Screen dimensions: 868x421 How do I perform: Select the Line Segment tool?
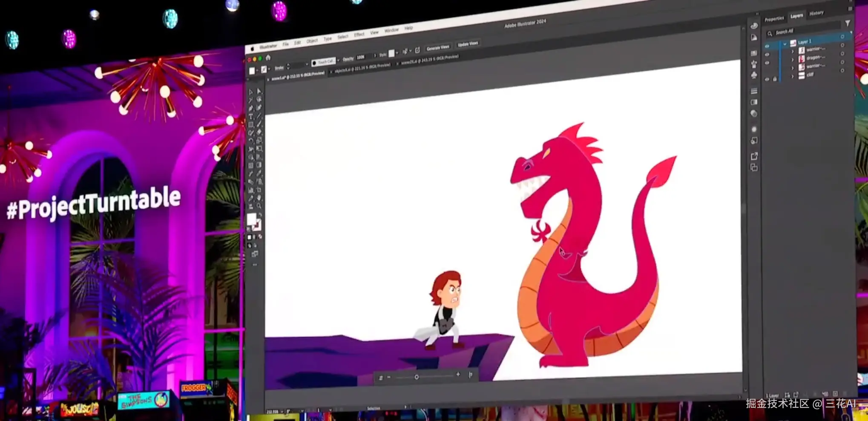(259, 115)
